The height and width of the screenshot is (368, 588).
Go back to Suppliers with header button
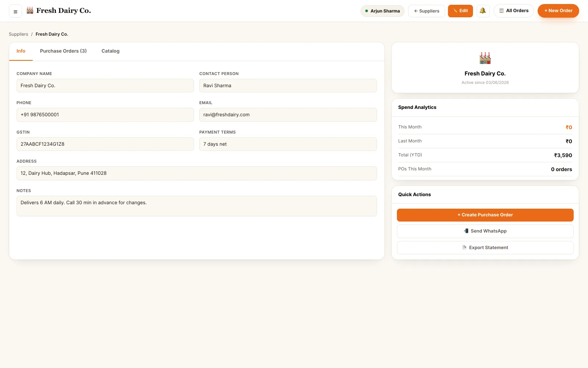(427, 11)
